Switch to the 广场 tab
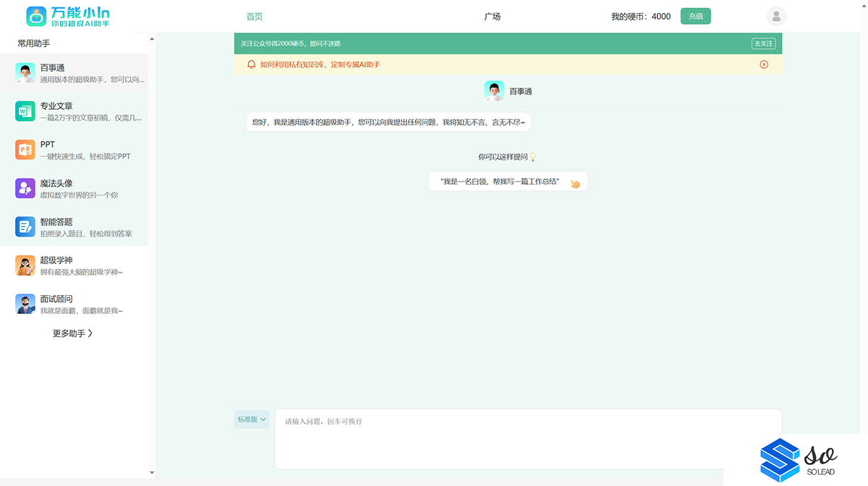 point(493,17)
